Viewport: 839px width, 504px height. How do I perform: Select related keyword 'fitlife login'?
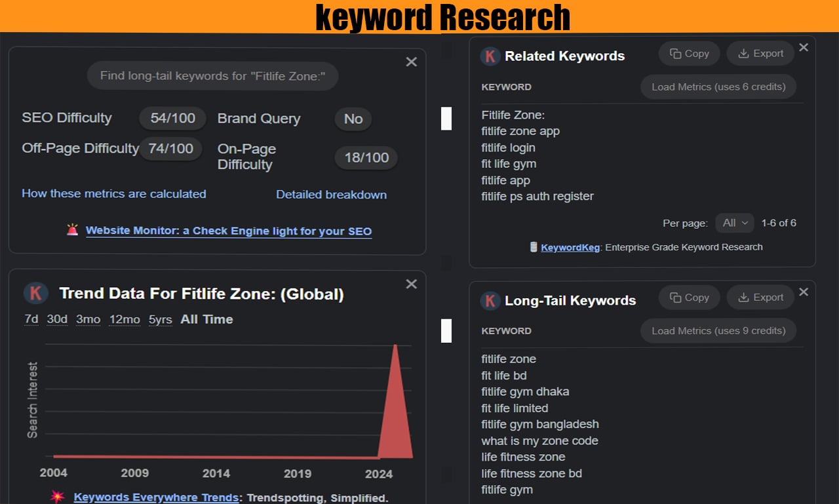click(508, 148)
